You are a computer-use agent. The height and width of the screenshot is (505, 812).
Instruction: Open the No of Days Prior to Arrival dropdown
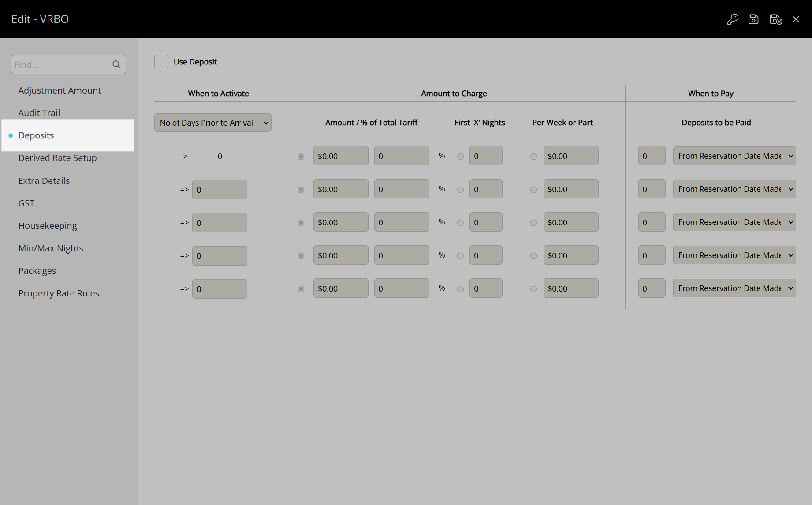(213, 123)
